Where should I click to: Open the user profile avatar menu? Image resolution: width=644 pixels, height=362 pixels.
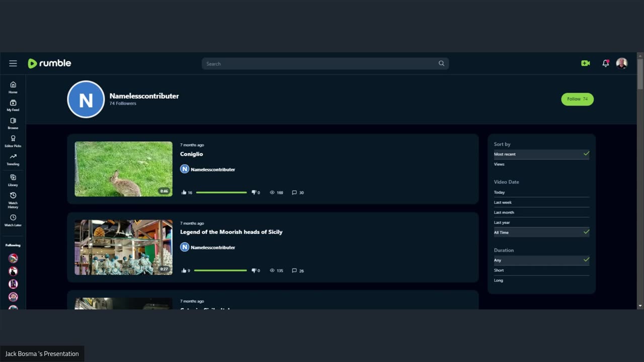pos(622,63)
